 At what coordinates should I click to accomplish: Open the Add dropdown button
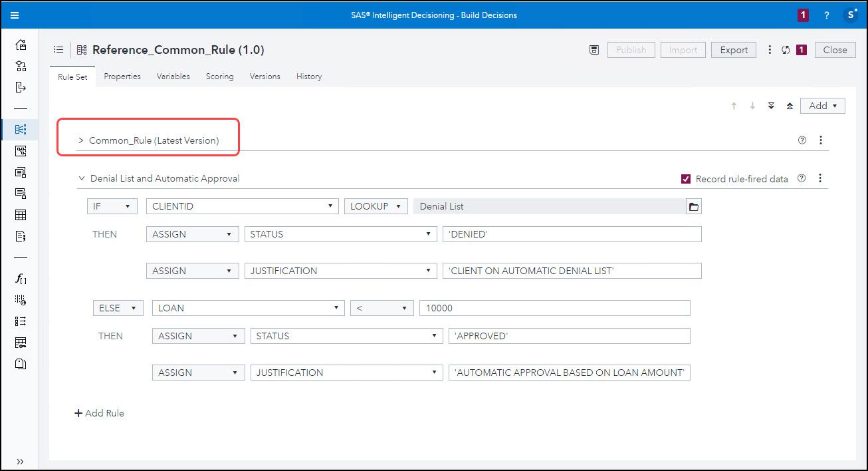point(822,106)
